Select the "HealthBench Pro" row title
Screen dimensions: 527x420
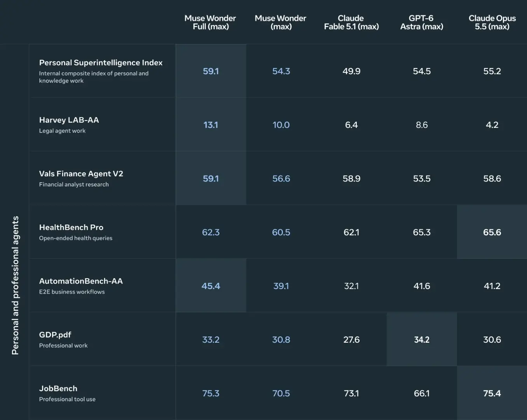click(x=71, y=227)
